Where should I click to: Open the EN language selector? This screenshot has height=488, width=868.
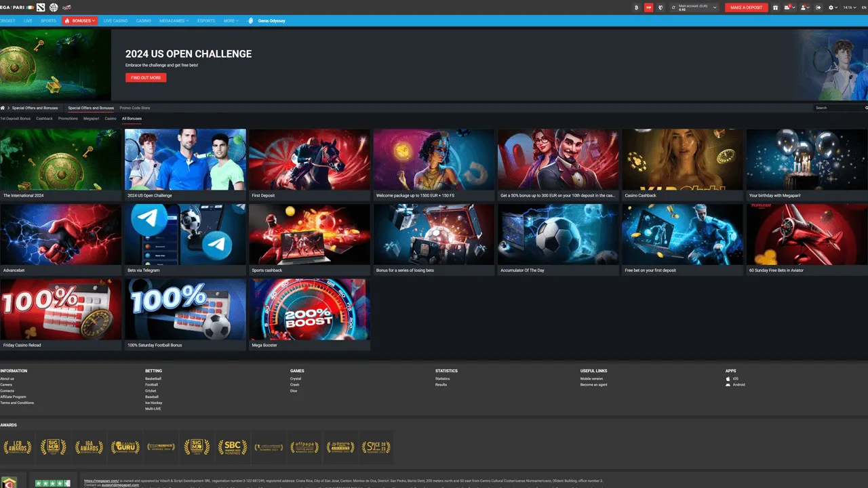(865, 7)
